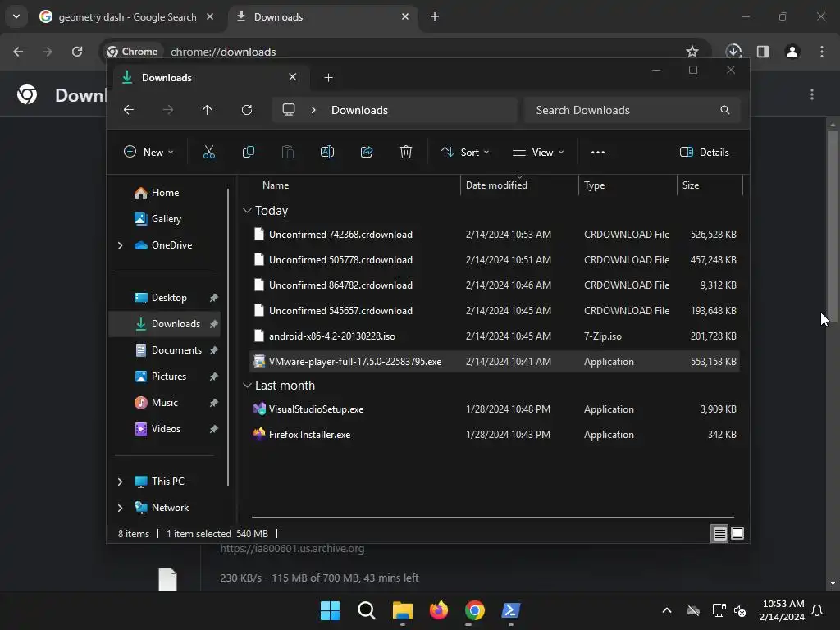This screenshot has height=630, width=840.
Task: Open Chrome tab search dropdown arrow
Action: click(16, 16)
